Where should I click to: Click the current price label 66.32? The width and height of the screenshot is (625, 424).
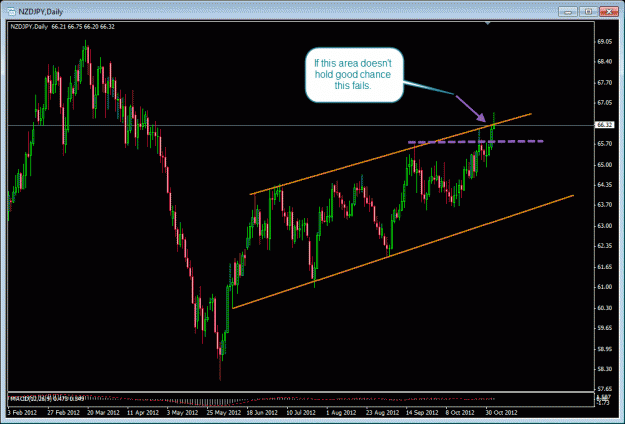pyautogui.click(x=605, y=125)
